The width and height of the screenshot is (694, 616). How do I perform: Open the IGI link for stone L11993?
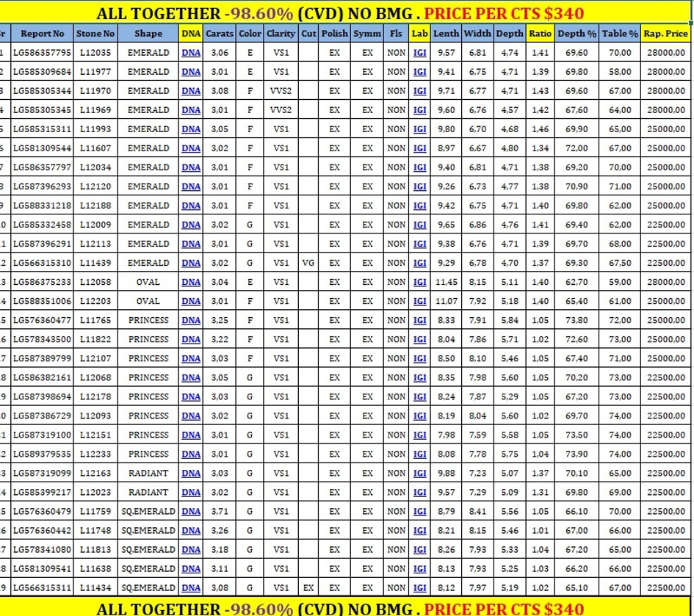(x=419, y=129)
